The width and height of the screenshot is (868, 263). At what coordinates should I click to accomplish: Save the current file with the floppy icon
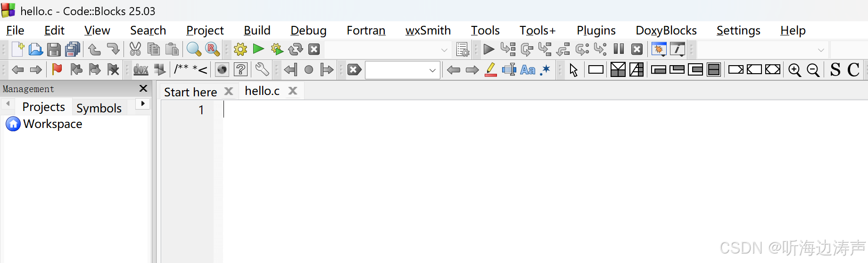(x=54, y=49)
